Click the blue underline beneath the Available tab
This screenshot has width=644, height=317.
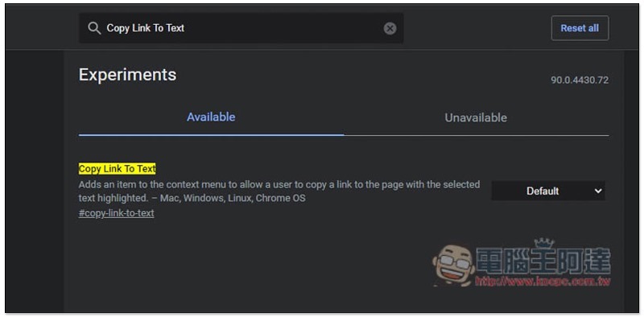point(211,134)
